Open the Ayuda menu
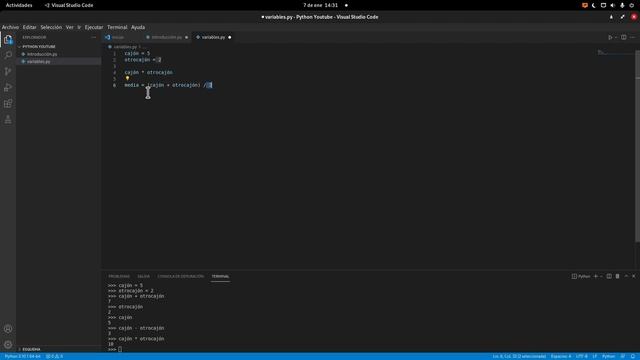 pos(138,27)
